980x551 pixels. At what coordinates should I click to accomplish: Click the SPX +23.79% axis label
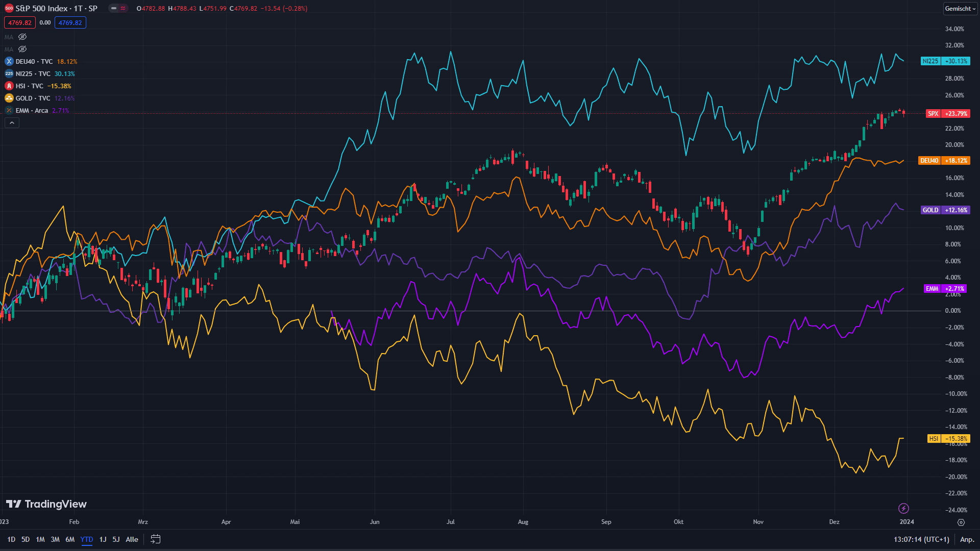tap(948, 114)
